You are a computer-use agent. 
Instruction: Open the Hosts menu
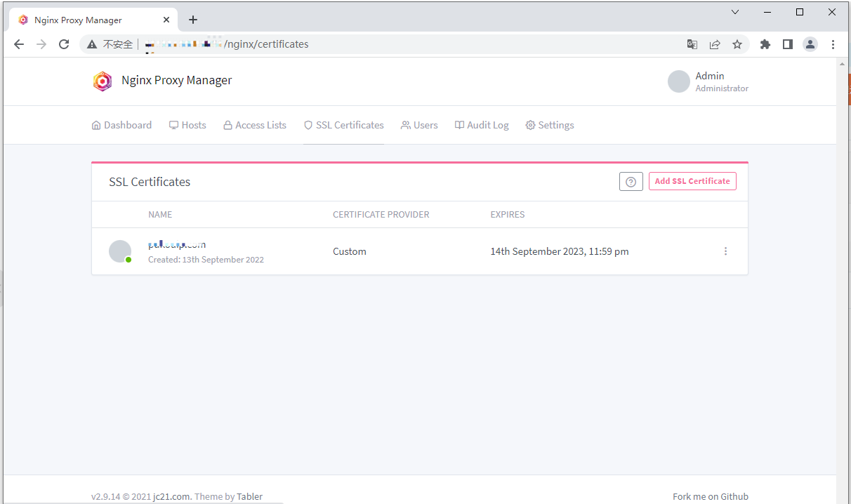(x=187, y=125)
